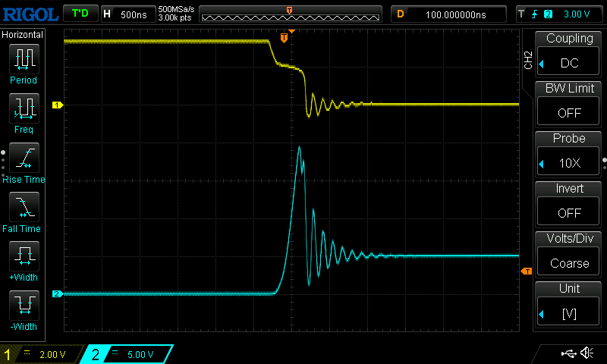Select the Rise Time measurement icon
Image resolution: width=607 pixels, height=364 pixels.
(24, 158)
